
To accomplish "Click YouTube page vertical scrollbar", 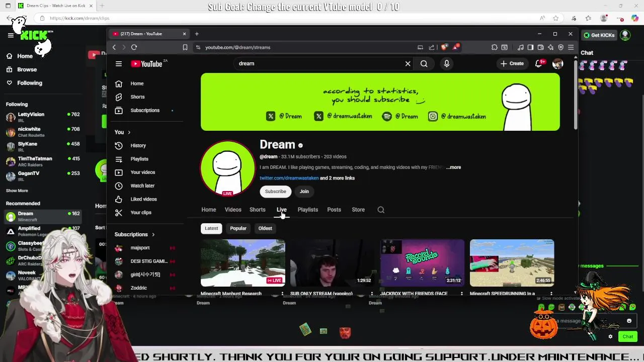I will [576, 96].
